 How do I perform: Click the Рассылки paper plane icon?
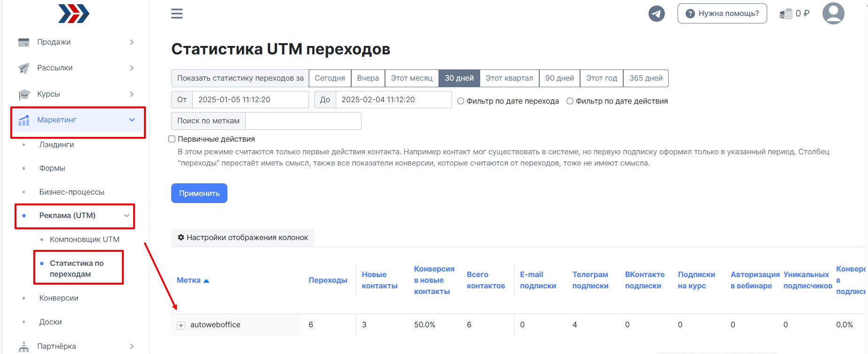tap(23, 68)
